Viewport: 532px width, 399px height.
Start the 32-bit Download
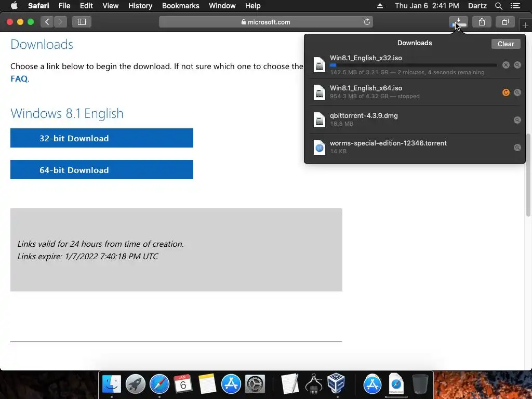tap(102, 138)
